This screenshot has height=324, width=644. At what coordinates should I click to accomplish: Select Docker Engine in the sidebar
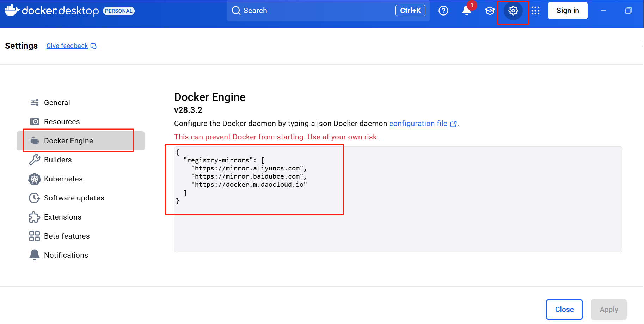pos(80,141)
